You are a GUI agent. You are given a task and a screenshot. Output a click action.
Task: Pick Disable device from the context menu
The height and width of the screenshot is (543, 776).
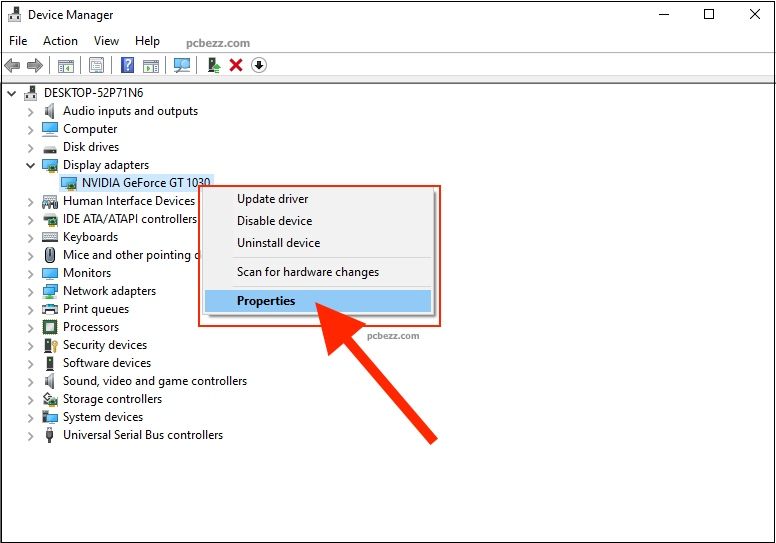coord(274,221)
